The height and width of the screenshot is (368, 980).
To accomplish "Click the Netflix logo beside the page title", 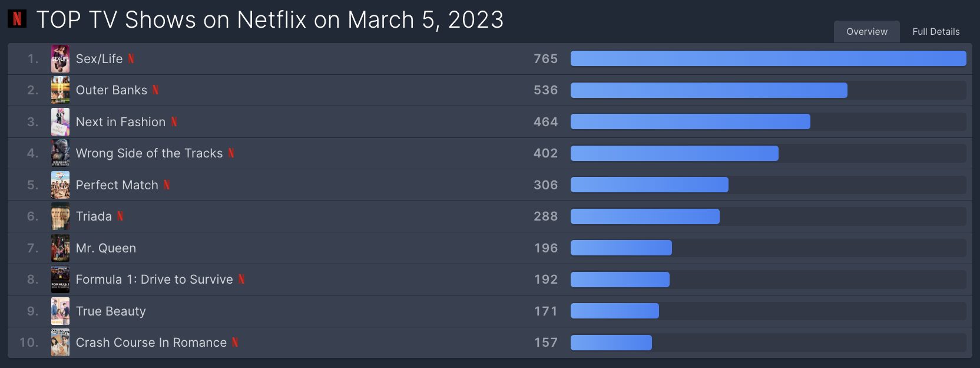I will (x=17, y=19).
